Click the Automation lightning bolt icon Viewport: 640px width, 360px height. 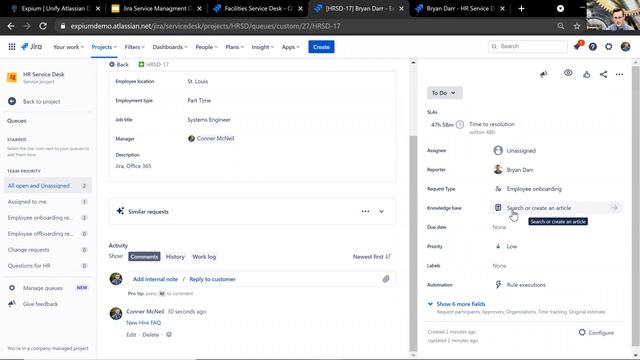point(498,284)
